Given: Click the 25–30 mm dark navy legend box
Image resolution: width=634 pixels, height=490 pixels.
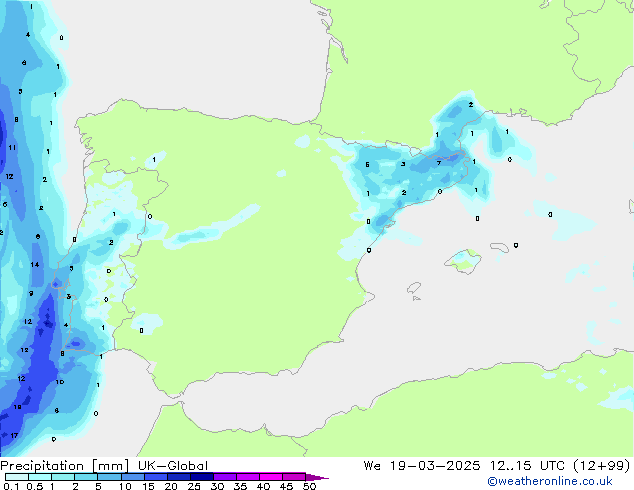Looking at the screenshot, I should click(201, 477).
